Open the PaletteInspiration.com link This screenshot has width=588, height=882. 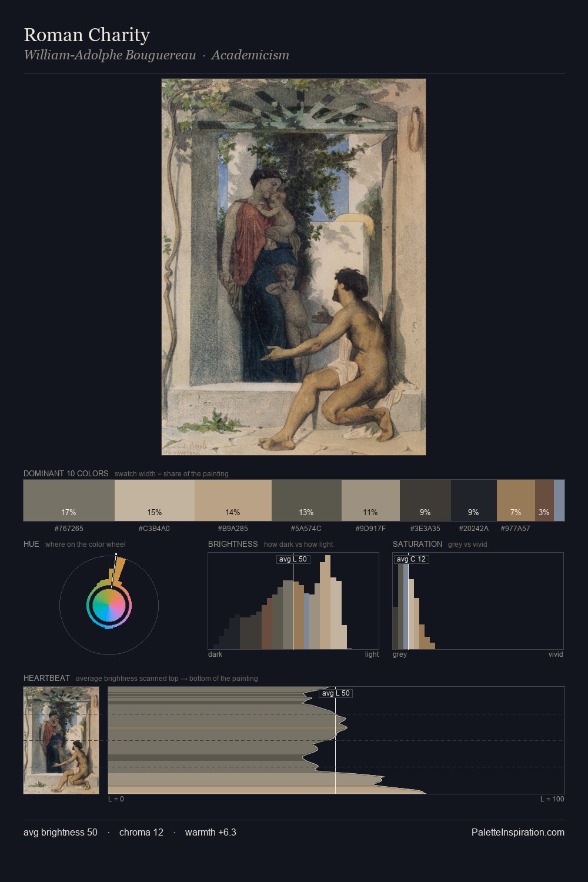(x=518, y=832)
